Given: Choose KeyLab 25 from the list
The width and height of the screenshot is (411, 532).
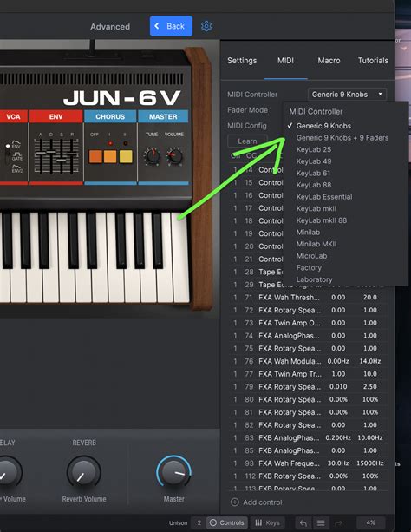Looking at the screenshot, I should pyautogui.click(x=314, y=149).
